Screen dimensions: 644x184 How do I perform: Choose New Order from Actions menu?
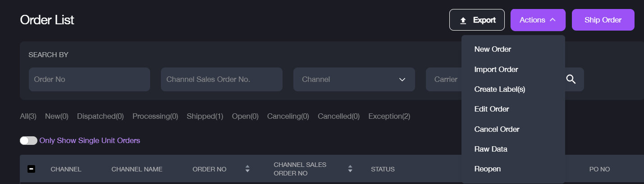pos(493,49)
